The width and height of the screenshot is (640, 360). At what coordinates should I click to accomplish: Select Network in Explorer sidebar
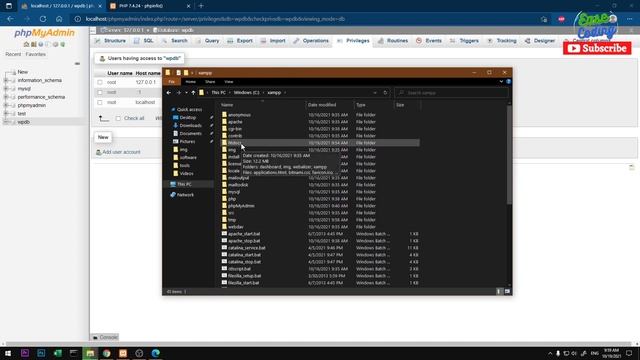point(185,195)
